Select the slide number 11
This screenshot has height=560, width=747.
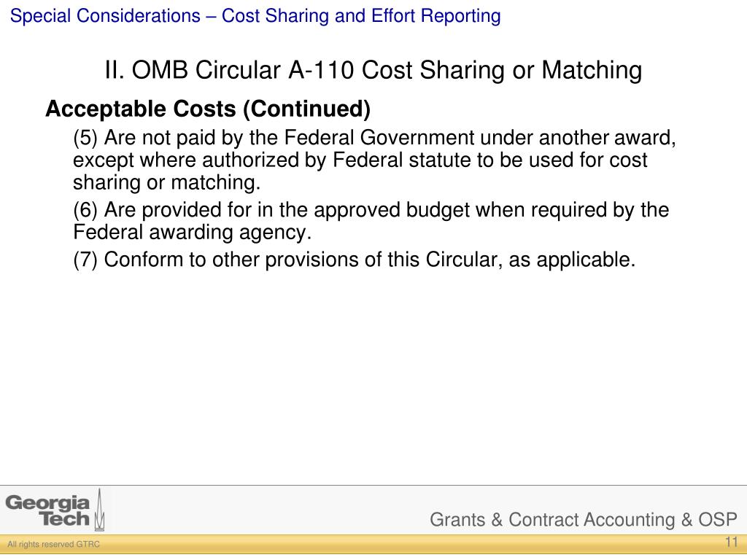click(x=731, y=542)
